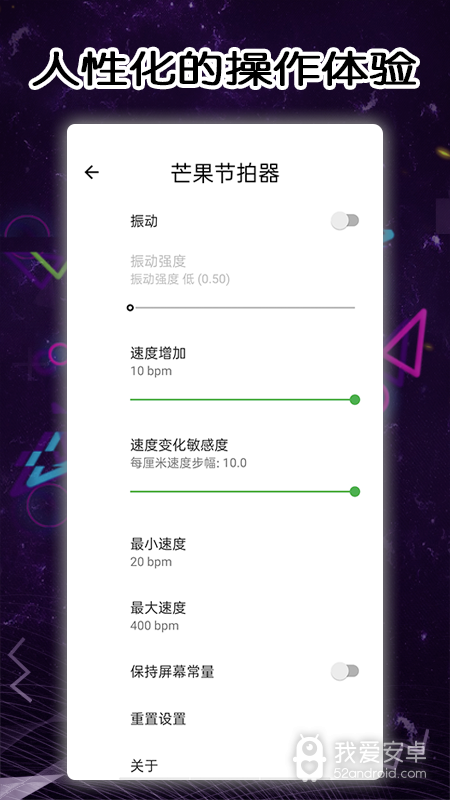Click the green knob of 速度增加 slider

(355, 399)
